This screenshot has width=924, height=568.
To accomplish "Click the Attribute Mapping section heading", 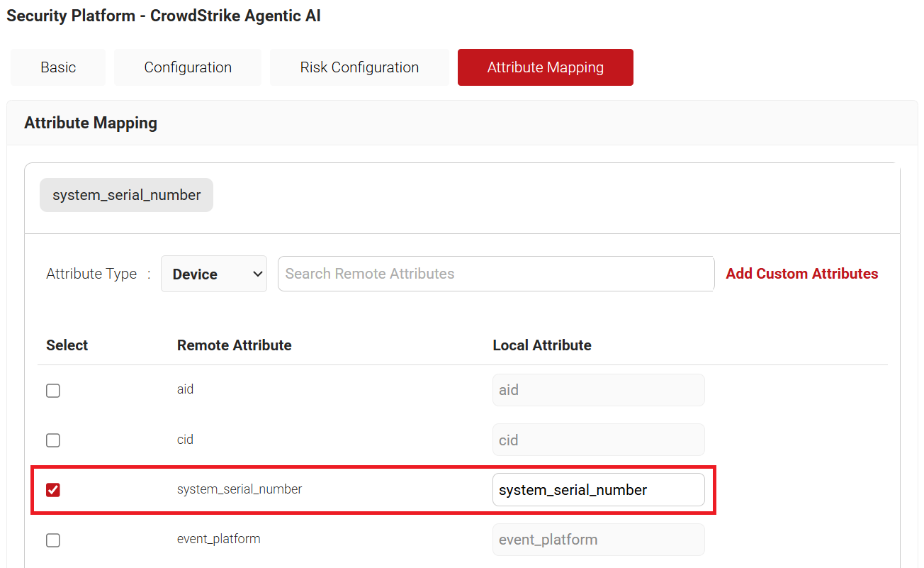I will click(x=91, y=123).
